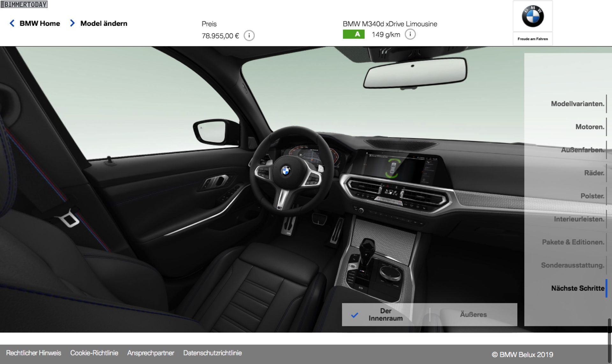Go to Pakete & Editionen
Viewport: 612px width, 364px height.
[573, 242]
